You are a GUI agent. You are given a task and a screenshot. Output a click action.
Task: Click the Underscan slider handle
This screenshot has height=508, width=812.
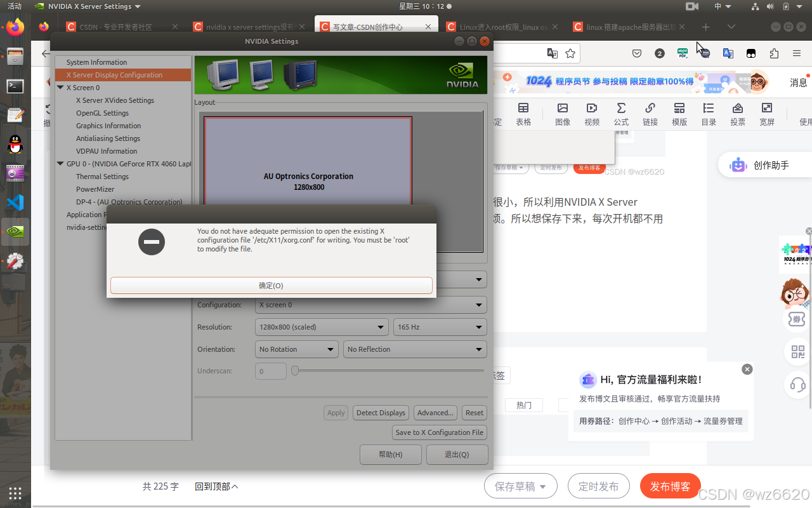pos(295,371)
